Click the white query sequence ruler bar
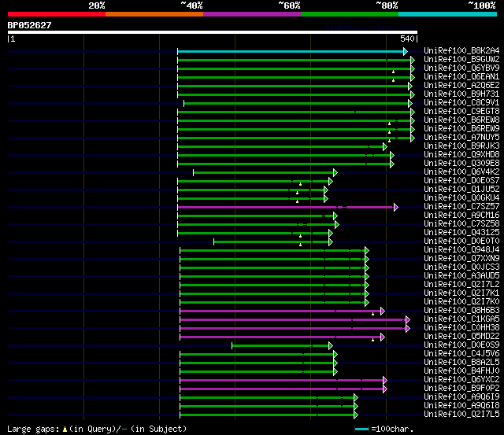This screenshot has height=435, width=504. [x=213, y=32]
